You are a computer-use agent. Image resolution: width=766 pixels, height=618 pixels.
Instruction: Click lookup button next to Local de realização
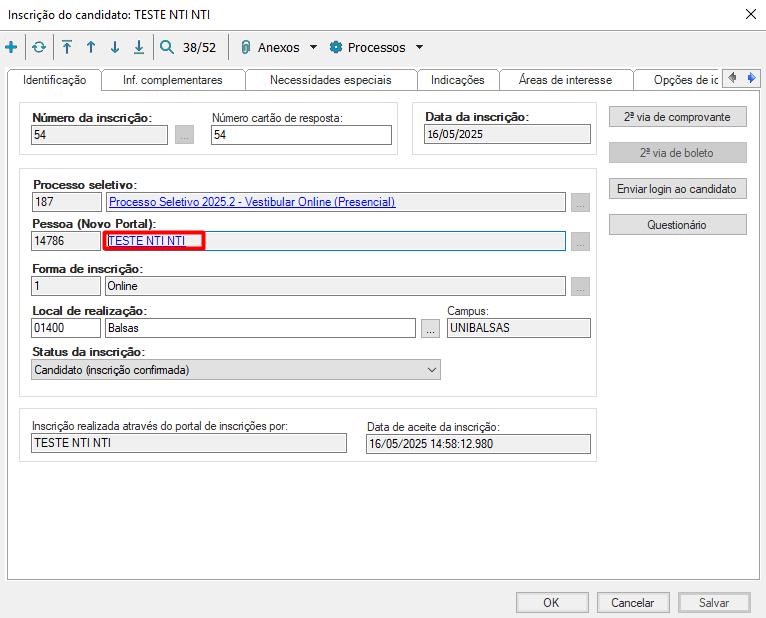430,329
